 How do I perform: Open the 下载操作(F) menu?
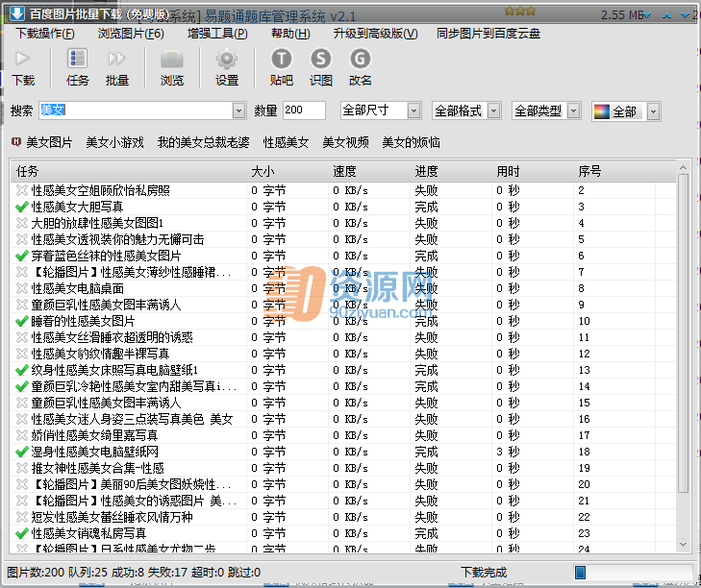click(45, 34)
